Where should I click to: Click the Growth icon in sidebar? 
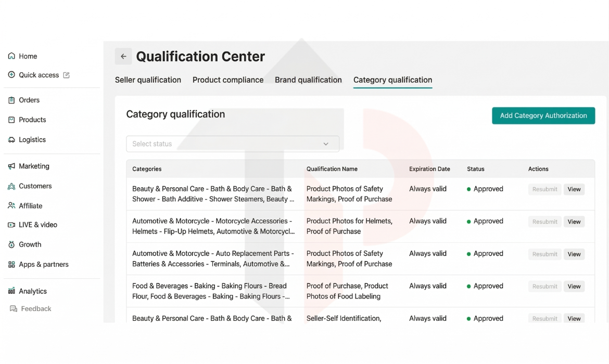[11, 244]
